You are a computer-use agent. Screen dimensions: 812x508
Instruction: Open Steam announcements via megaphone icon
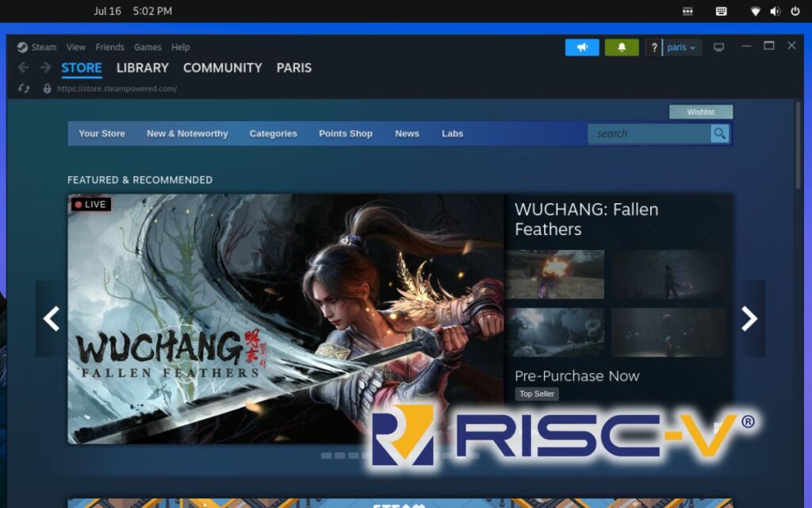pyautogui.click(x=583, y=48)
